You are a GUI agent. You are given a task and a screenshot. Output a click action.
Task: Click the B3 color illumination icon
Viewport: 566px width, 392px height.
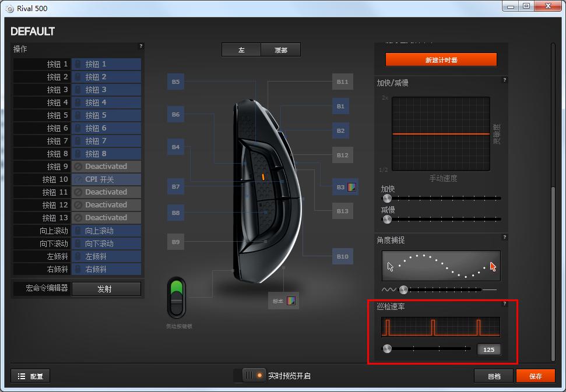351,187
